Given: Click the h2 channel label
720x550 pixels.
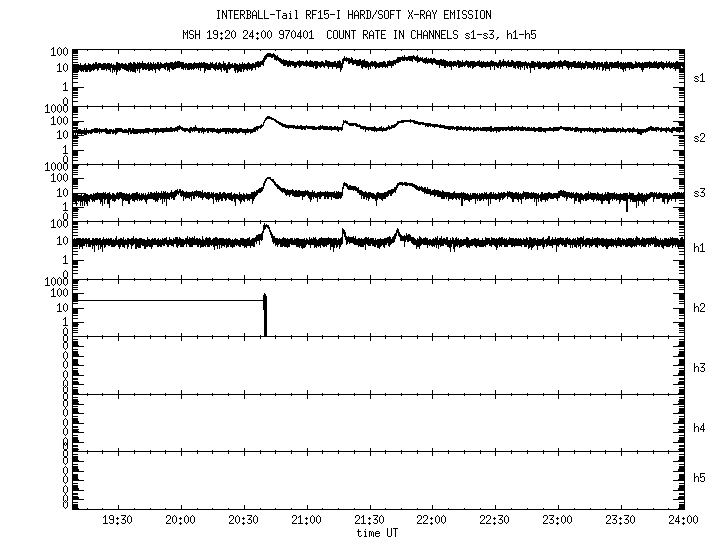Looking at the screenshot, I should (x=701, y=308).
